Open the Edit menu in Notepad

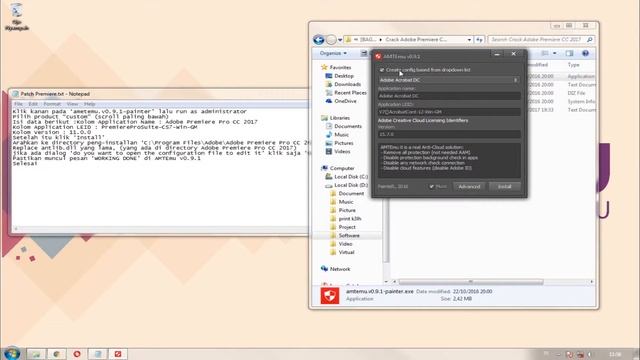pyautogui.click(x=33, y=104)
